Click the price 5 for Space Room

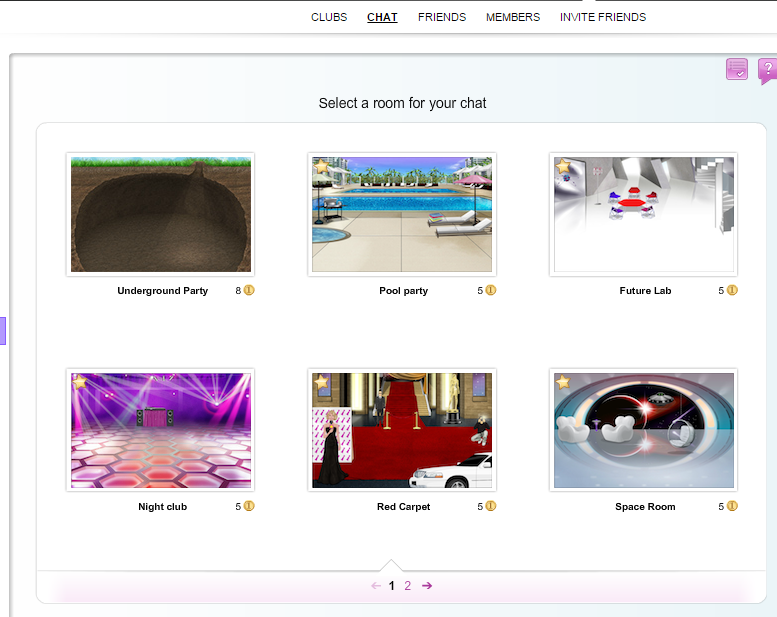pos(722,506)
